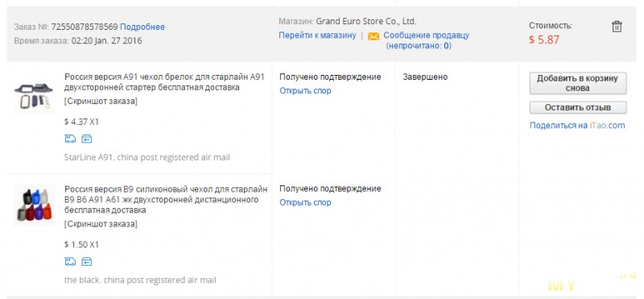Click Оставить отзыв button

578,107
